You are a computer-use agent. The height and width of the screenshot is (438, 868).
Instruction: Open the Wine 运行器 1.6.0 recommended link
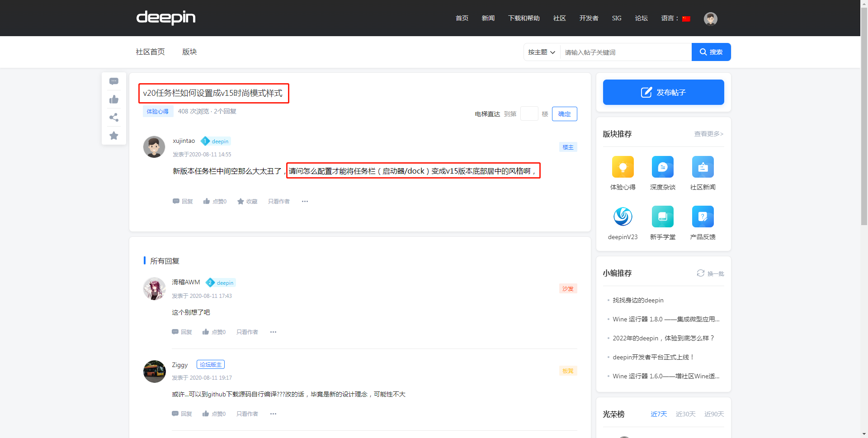[666, 376]
